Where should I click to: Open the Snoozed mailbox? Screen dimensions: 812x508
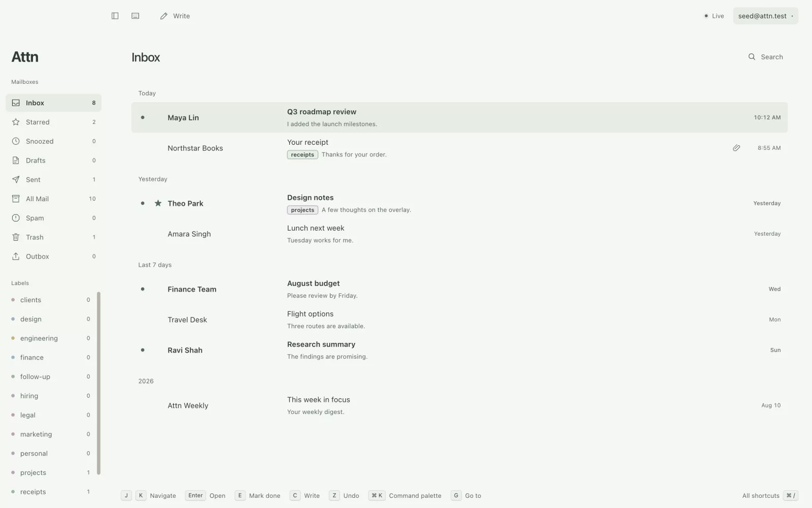click(53, 141)
